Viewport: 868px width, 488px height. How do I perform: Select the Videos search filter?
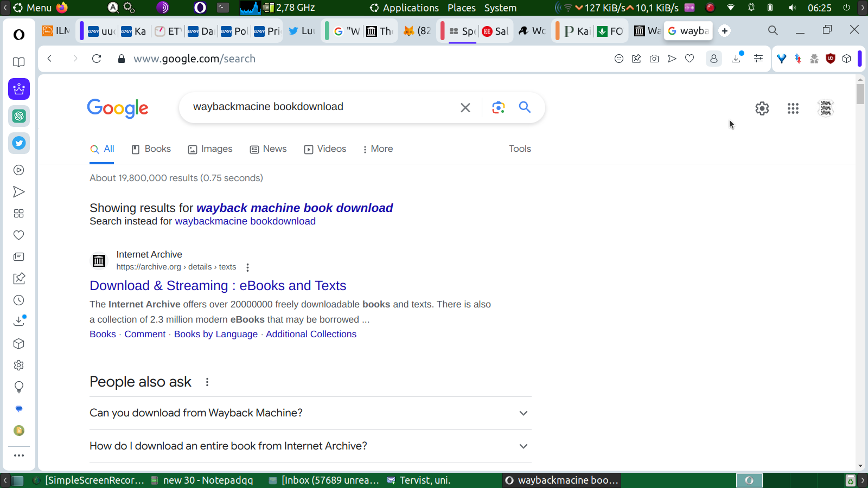[325, 149]
